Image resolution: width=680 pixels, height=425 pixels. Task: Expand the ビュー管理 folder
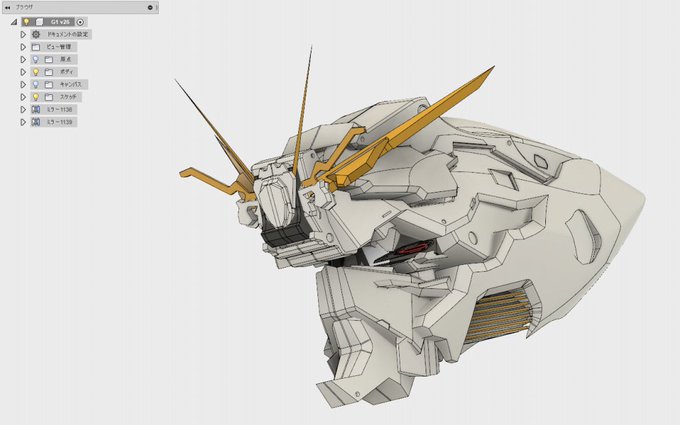(x=23, y=47)
